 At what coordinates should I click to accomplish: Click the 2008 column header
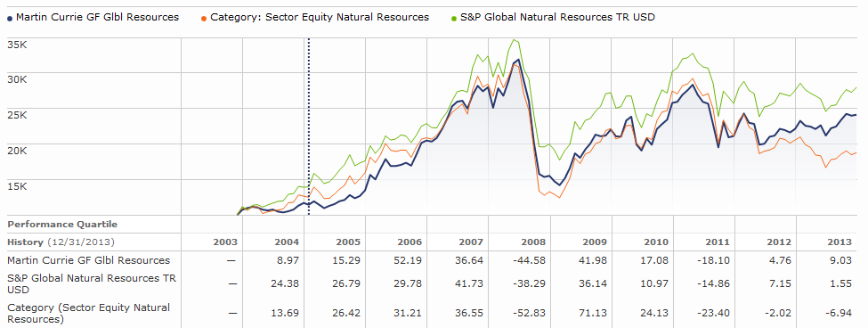click(533, 242)
